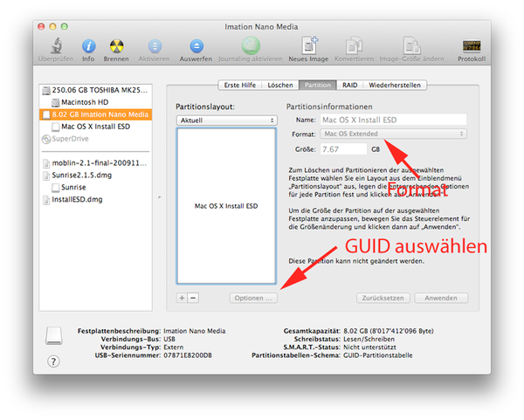Click the Konvertieren toolbar icon
The width and height of the screenshot is (524, 420).
(354, 45)
